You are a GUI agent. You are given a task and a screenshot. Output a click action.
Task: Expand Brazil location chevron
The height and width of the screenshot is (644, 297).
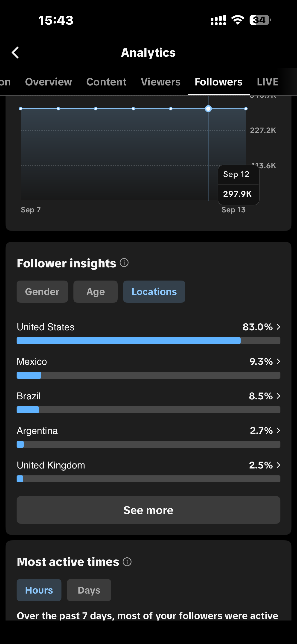pos(278,396)
